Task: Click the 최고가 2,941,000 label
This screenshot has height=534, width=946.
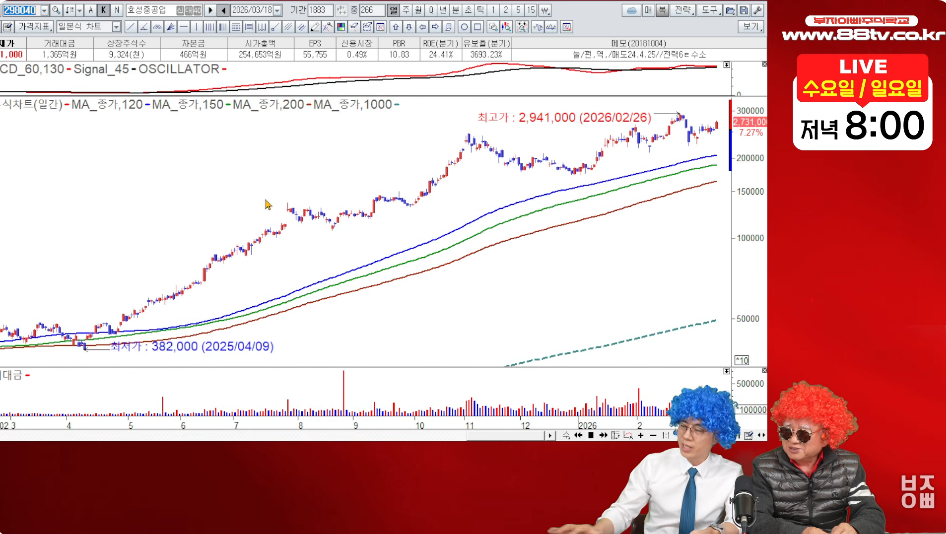Action: click(x=564, y=118)
